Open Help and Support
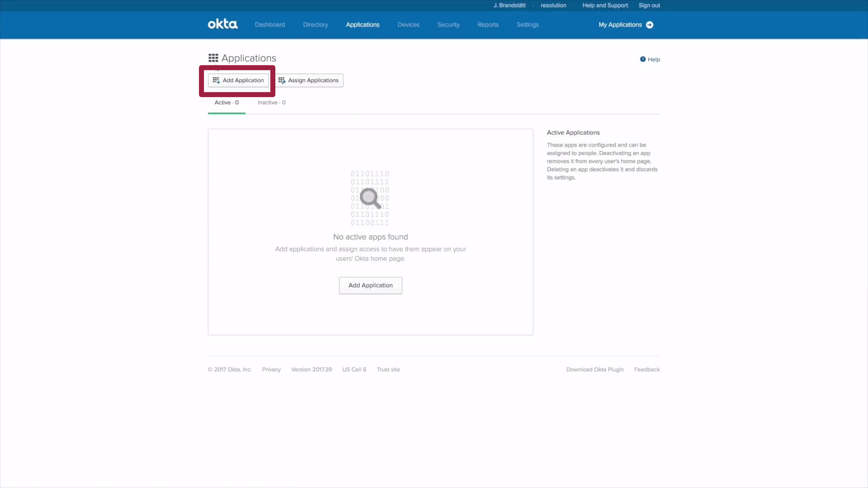The image size is (868, 488). (x=605, y=5)
